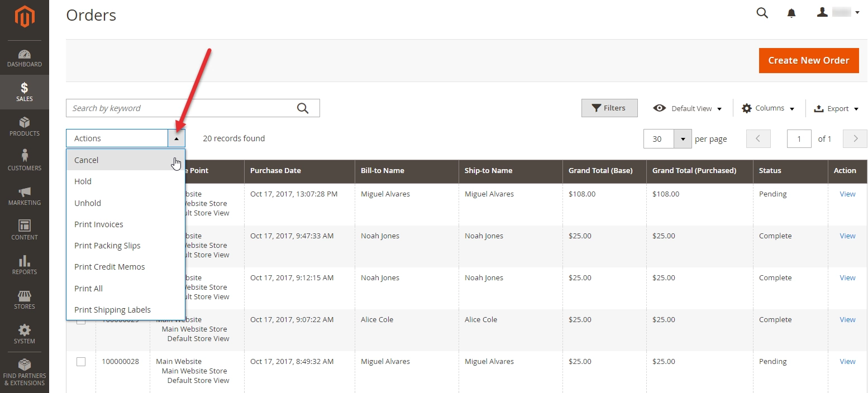Open the Stores sidebar menu
The height and width of the screenshot is (393, 868).
pos(25,300)
